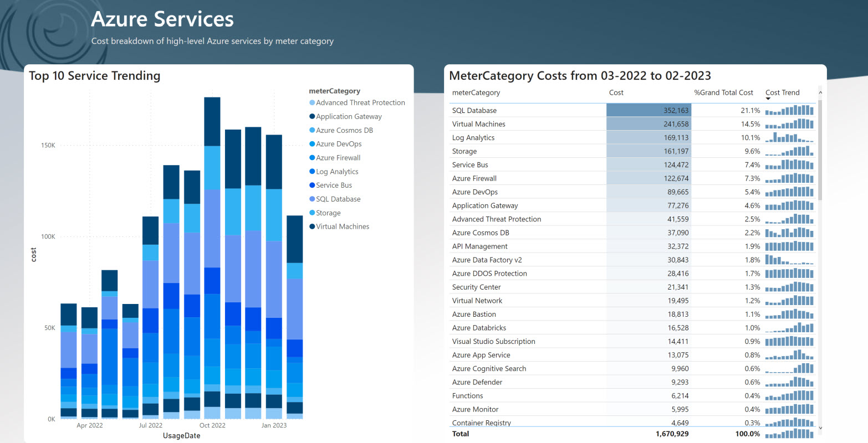Select the Azure DDOS Protection row
The height and width of the screenshot is (443, 868).
(x=632, y=274)
